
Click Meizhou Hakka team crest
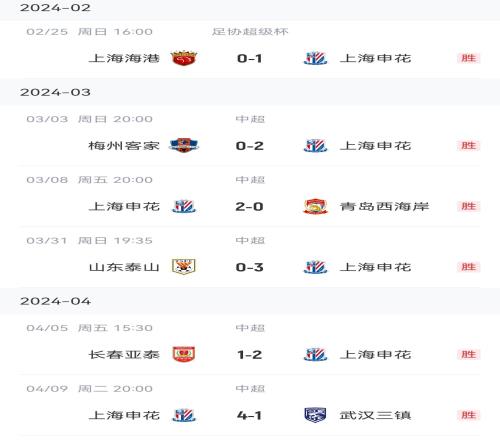(x=184, y=145)
